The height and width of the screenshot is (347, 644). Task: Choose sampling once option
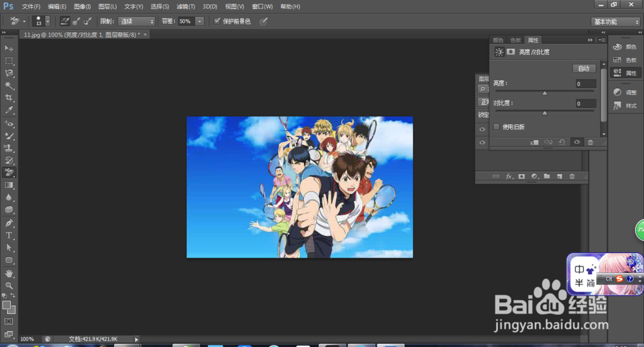[x=76, y=21]
